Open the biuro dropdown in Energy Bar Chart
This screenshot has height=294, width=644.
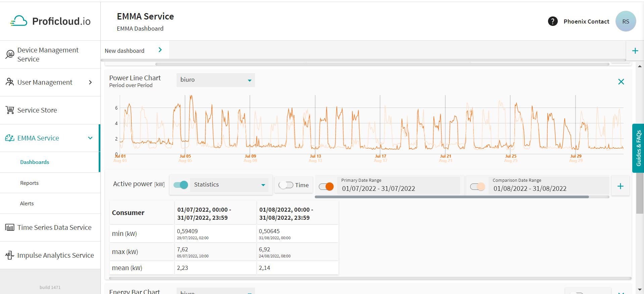(x=216, y=291)
